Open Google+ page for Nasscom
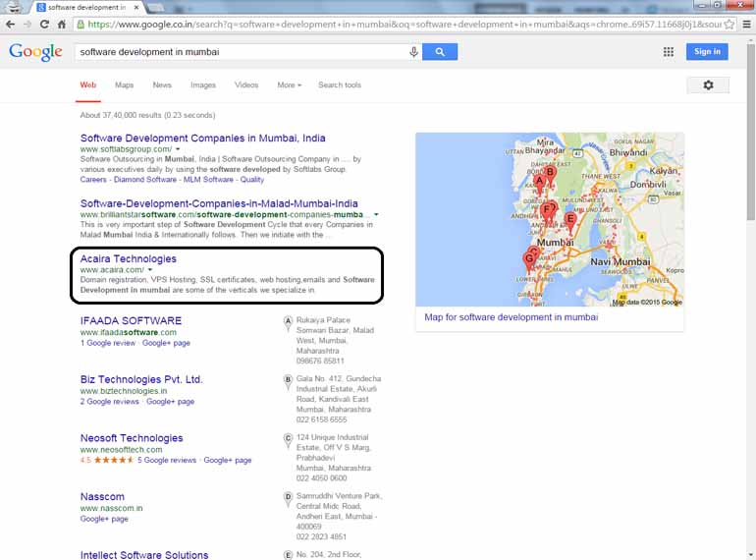 point(104,519)
